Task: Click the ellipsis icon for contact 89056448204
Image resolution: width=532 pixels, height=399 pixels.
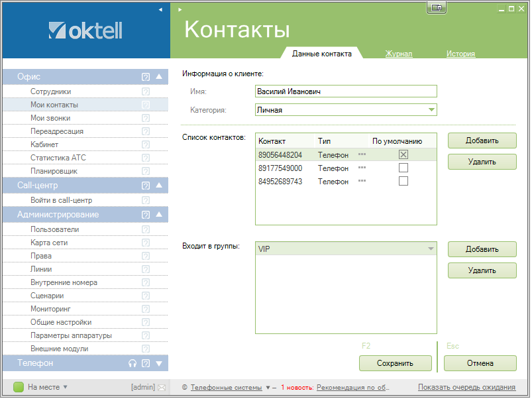Action: (x=362, y=154)
